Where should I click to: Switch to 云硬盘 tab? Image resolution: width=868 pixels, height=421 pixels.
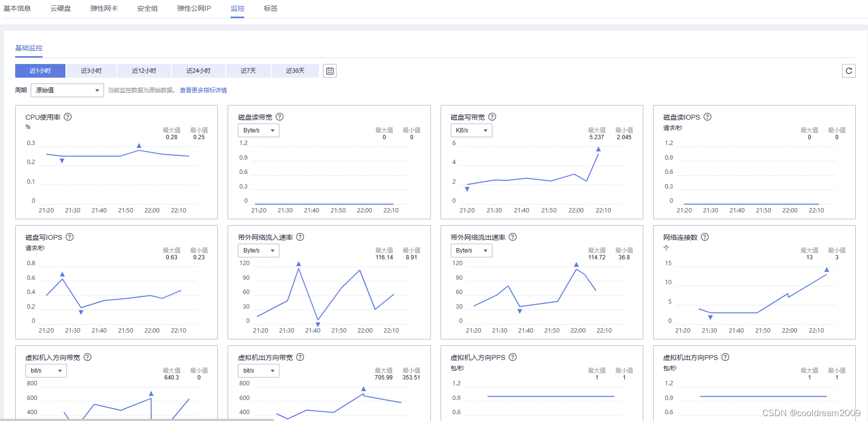tap(61, 8)
